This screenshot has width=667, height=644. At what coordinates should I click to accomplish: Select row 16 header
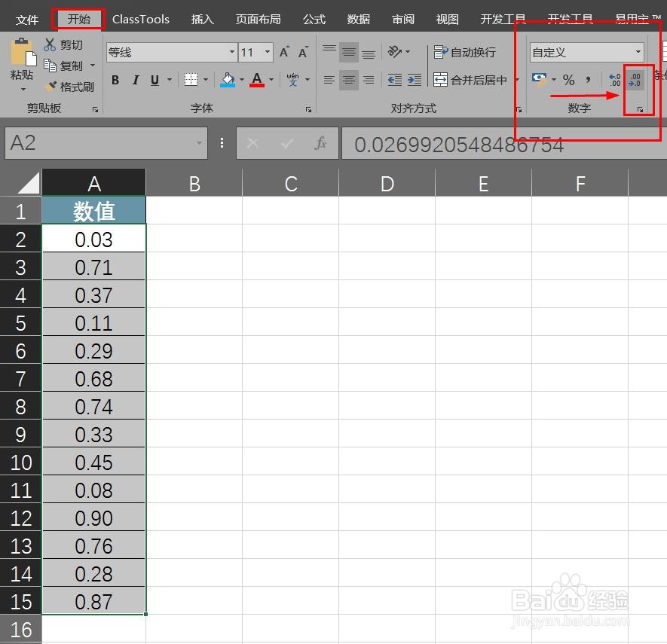pyautogui.click(x=20, y=630)
